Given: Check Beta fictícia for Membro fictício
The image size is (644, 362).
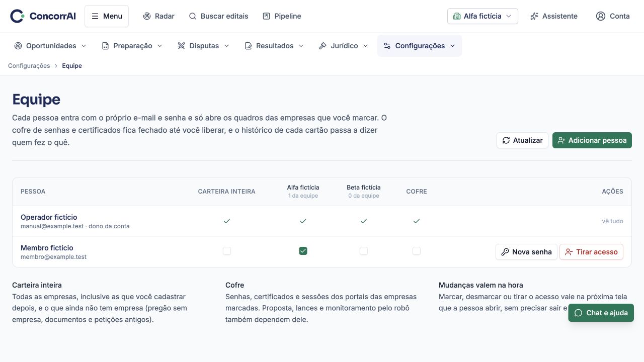Looking at the screenshot, I should pyautogui.click(x=364, y=251).
